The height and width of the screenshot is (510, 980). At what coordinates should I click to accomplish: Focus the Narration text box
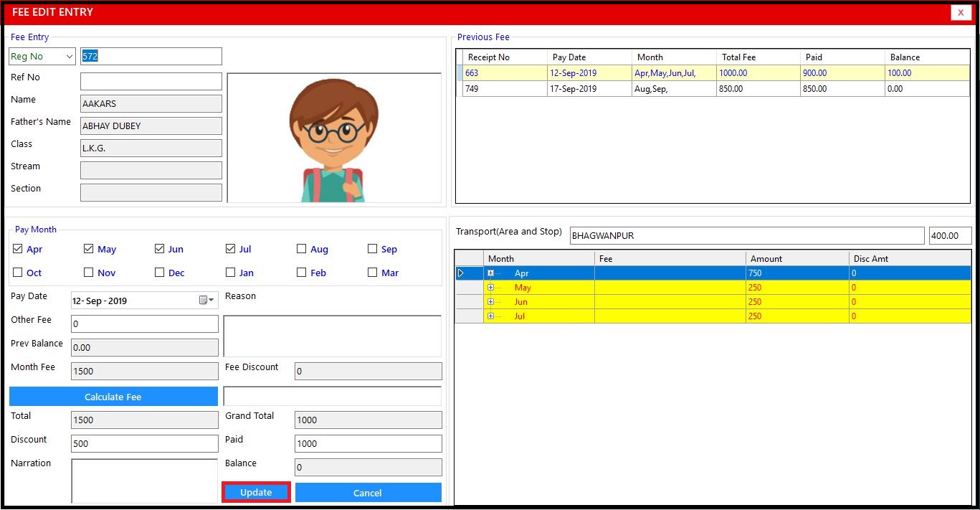point(145,481)
